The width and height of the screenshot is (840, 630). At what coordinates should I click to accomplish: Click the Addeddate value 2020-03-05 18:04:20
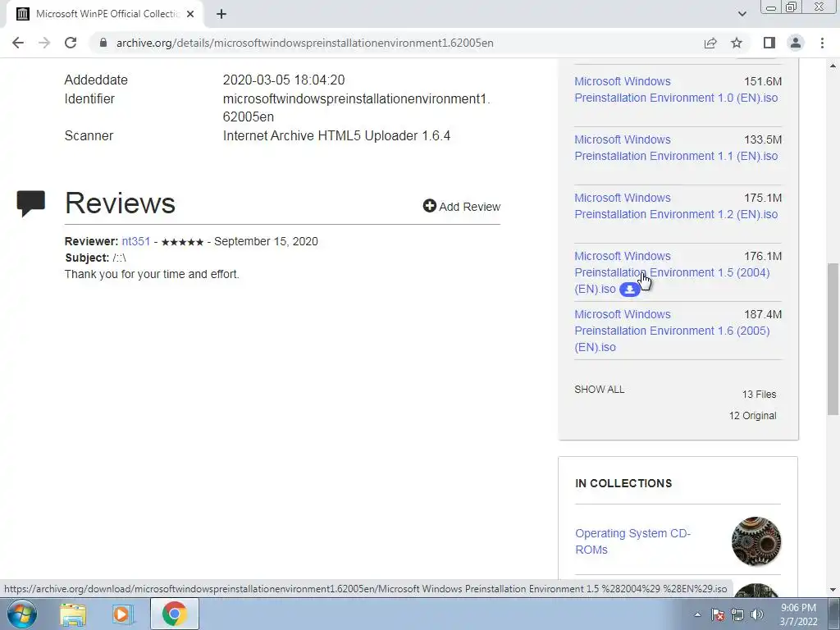[283, 80]
